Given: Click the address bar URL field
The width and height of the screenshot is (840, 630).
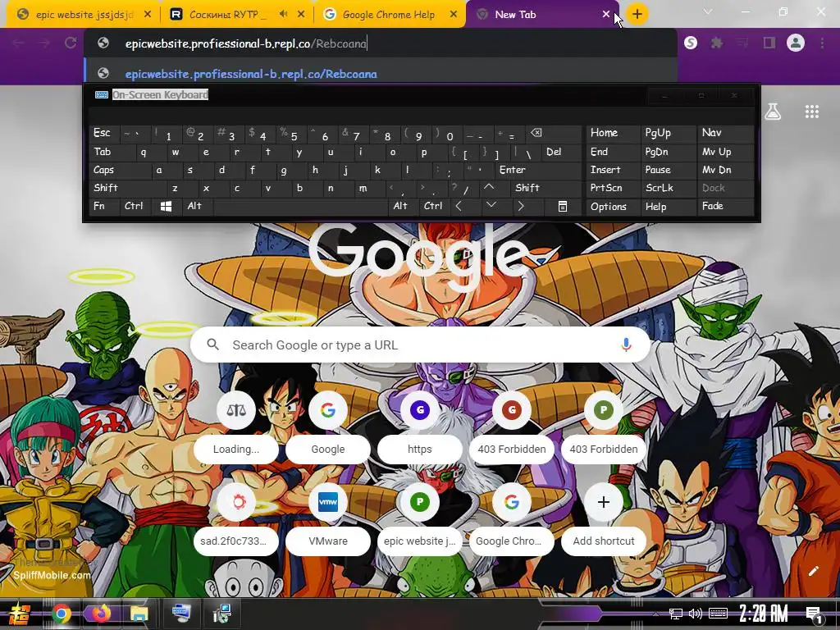Looking at the screenshot, I should pos(381,43).
